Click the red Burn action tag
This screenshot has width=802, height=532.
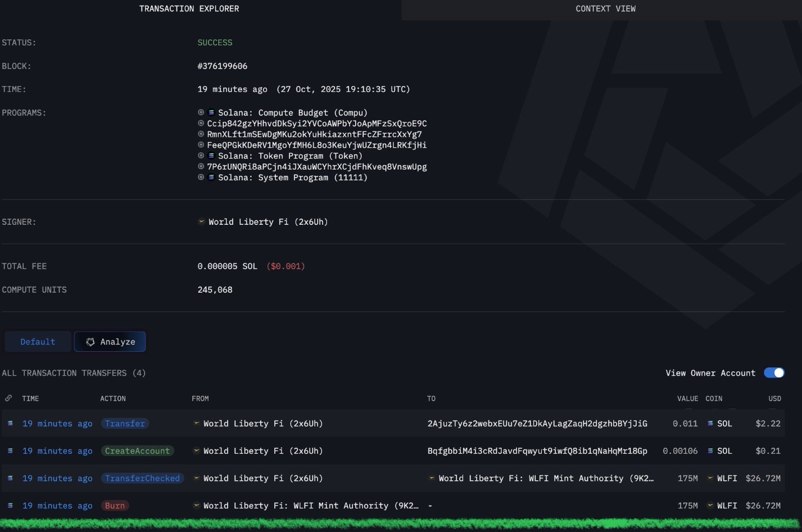click(115, 506)
